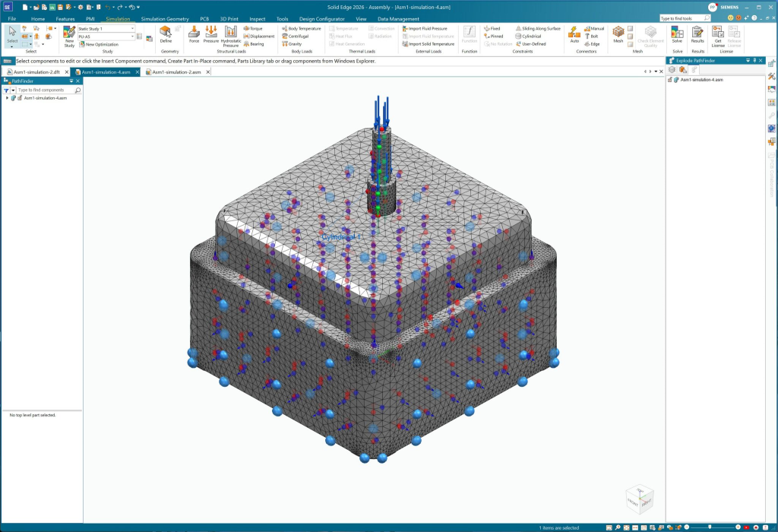Open PathFinder panel options arrow

[71, 81]
